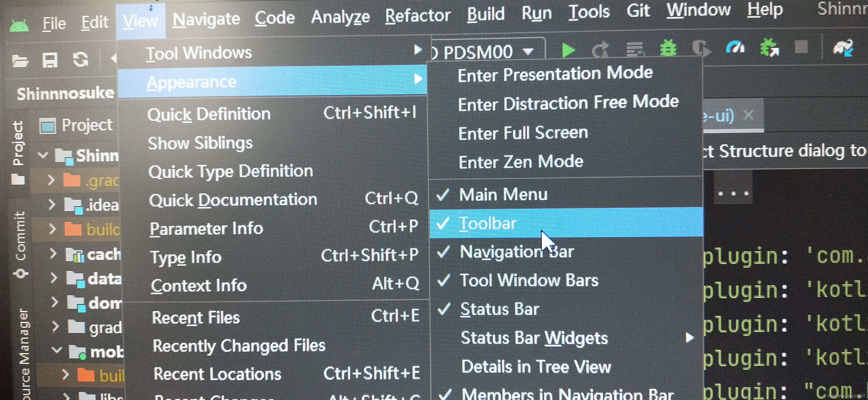This screenshot has height=400, width=868.
Task: Click the Open folder toolbar icon
Action: [20, 61]
